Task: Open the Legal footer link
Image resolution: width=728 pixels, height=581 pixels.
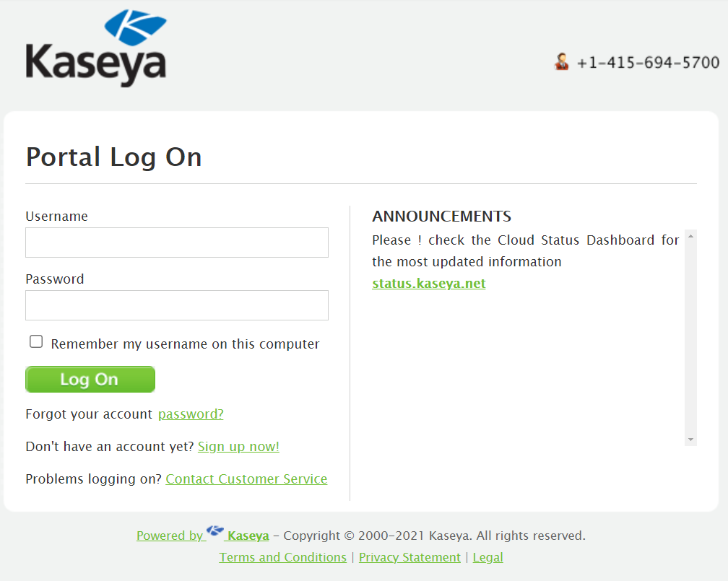Action: [x=487, y=557]
